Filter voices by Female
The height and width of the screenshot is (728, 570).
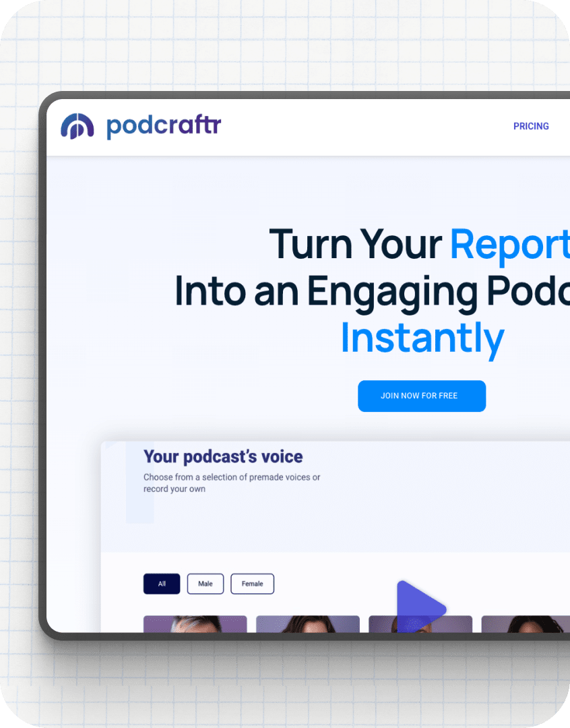(253, 584)
